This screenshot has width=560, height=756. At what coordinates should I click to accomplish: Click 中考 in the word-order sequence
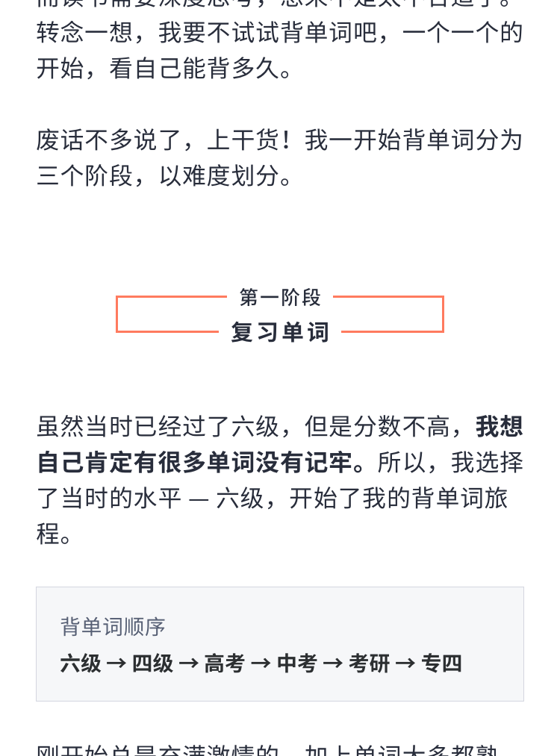pos(297,663)
